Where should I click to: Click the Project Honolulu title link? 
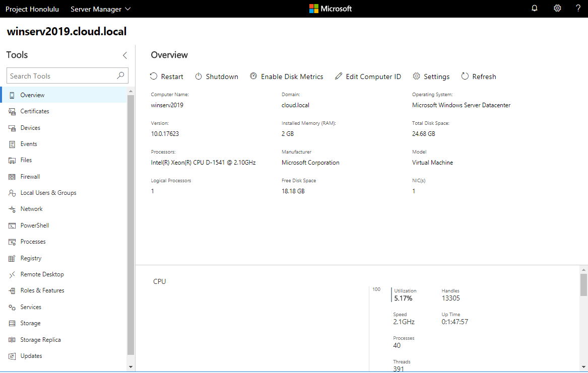pos(32,9)
